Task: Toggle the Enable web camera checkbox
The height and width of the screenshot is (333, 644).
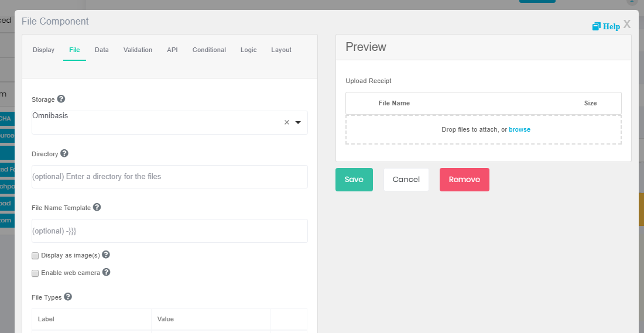Action: 35,273
